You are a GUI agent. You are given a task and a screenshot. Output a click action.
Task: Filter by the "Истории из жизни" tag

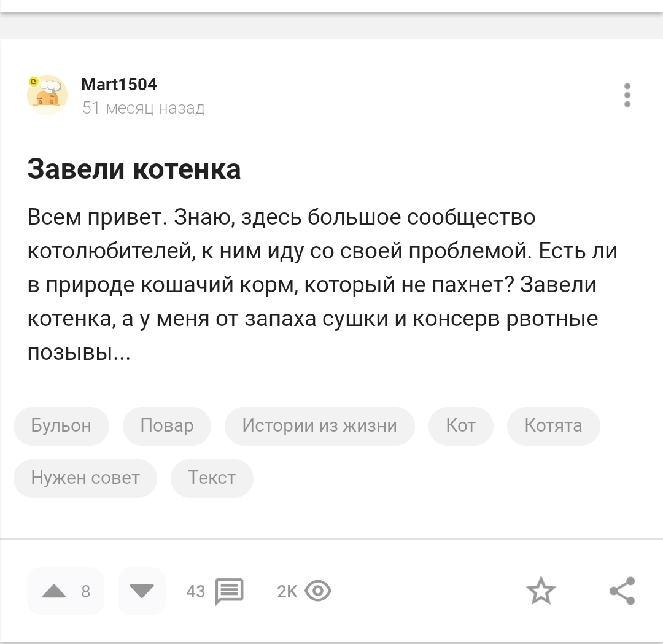click(x=319, y=425)
